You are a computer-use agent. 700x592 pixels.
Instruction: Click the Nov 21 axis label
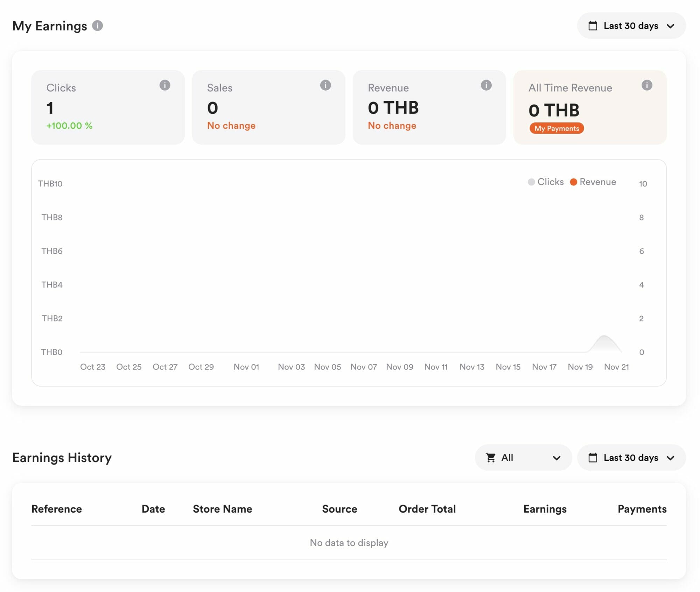tap(616, 367)
